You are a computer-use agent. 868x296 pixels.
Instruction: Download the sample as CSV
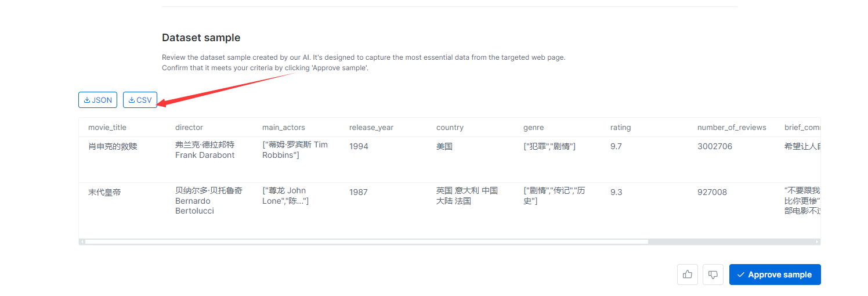pos(140,100)
